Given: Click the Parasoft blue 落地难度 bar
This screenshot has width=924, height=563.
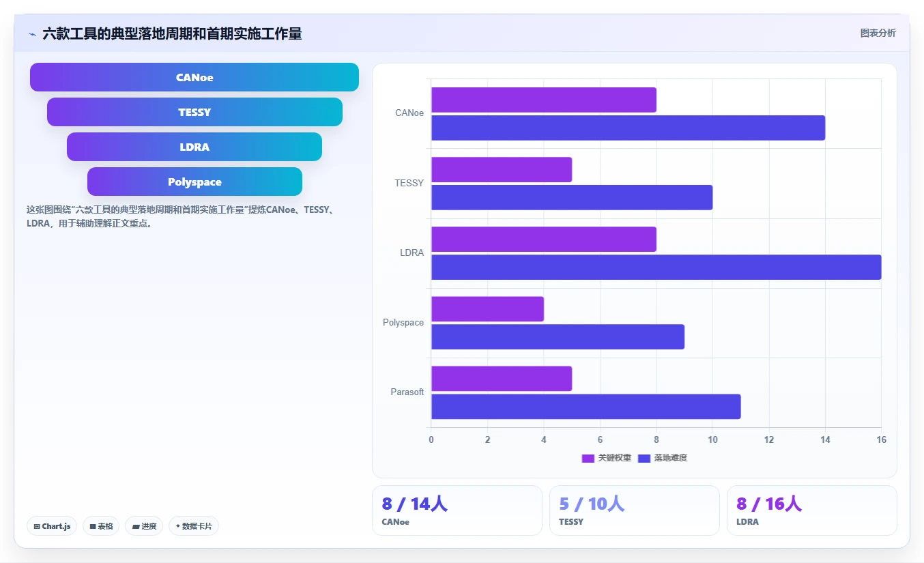Looking at the screenshot, I should (x=586, y=406).
